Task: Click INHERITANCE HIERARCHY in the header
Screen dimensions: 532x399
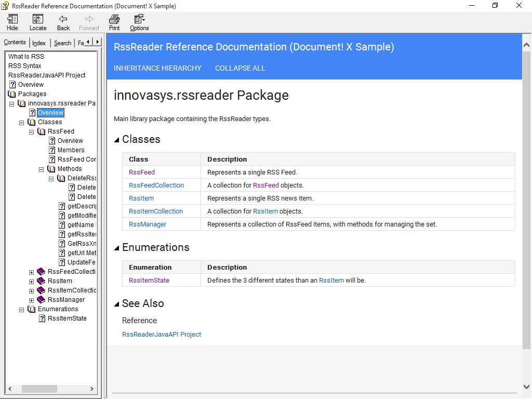Action: click(157, 68)
